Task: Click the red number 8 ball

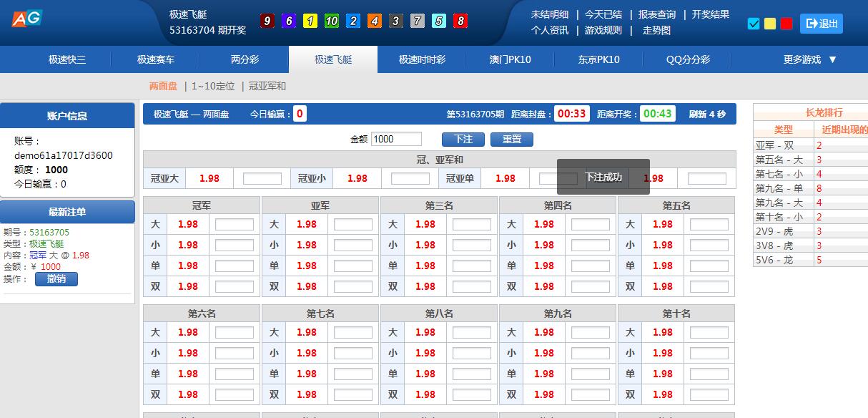Action: click(x=460, y=21)
